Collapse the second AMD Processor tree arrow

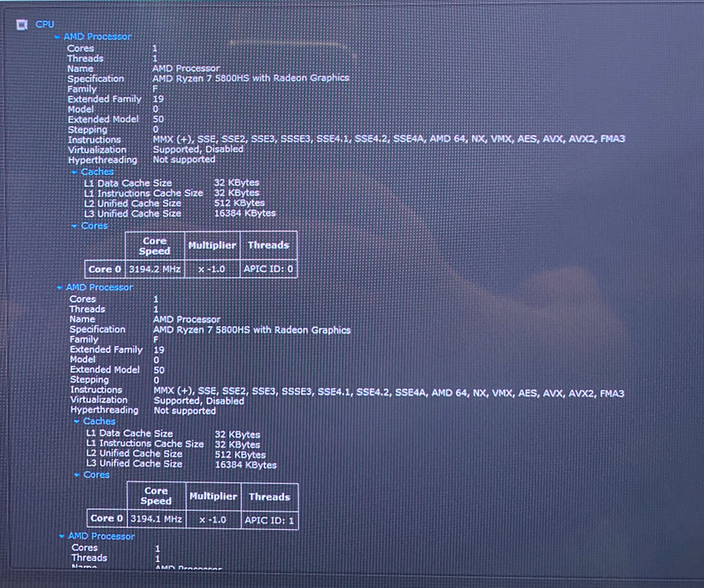(60, 288)
